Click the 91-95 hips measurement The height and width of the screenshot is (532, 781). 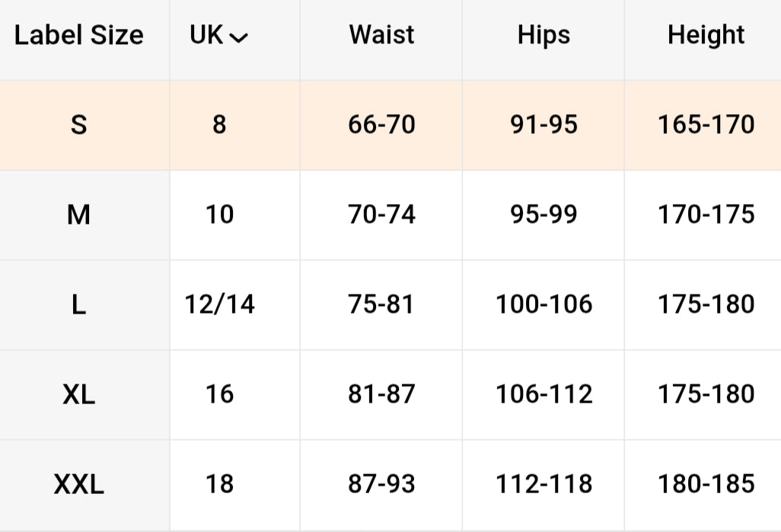click(544, 125)
